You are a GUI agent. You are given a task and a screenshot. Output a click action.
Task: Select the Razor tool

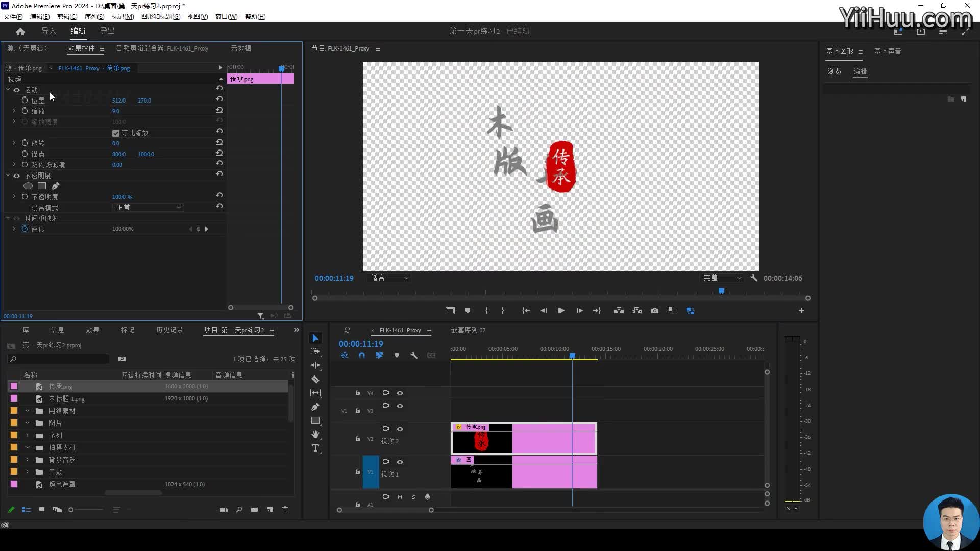315,379
